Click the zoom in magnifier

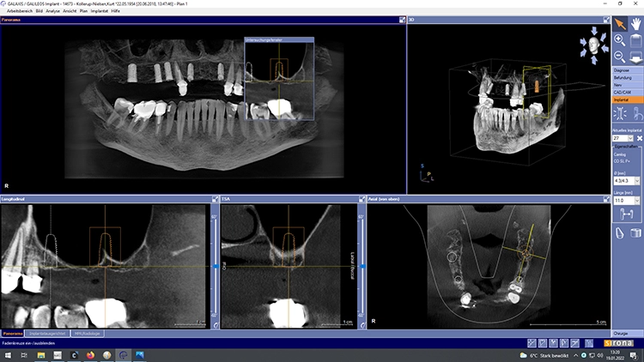click(619, 39)
